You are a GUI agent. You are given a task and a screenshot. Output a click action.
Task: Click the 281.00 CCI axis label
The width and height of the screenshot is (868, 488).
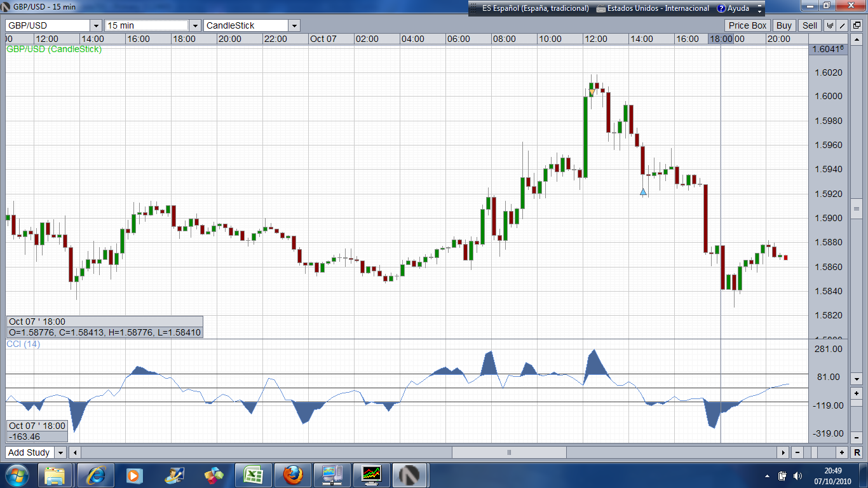pos(829,349)
